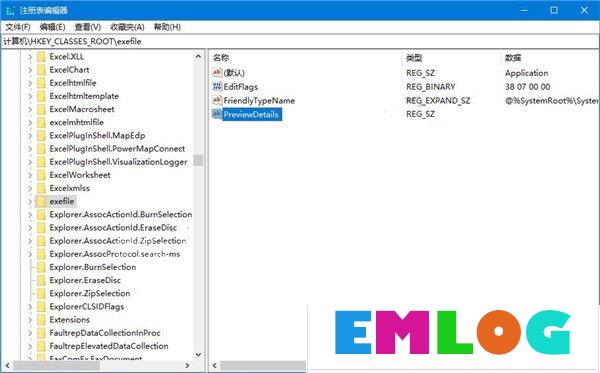Viewport: 600px width, 373px height.
Task: Select the Explorer.AssocProtocol.search-ms key
Action: 115,254
